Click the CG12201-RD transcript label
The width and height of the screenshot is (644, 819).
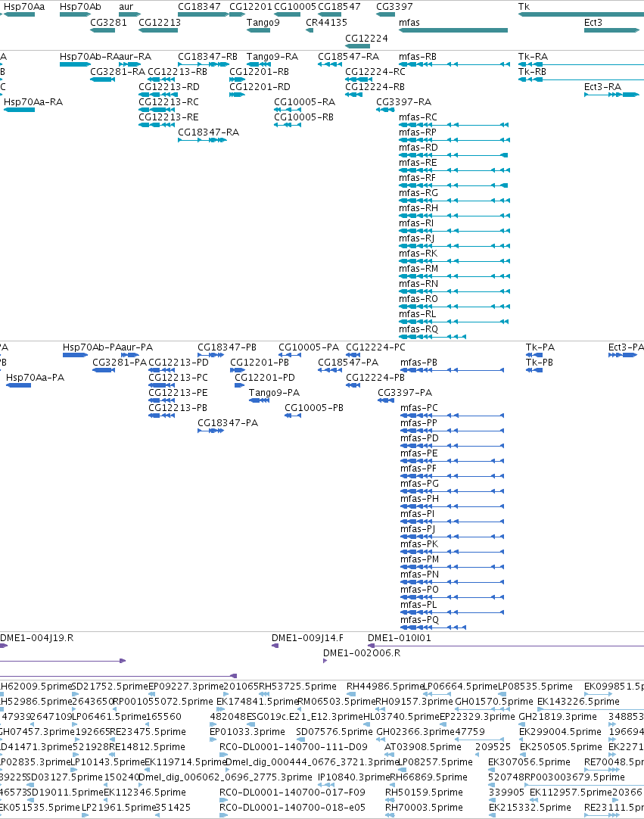point(260,87)
